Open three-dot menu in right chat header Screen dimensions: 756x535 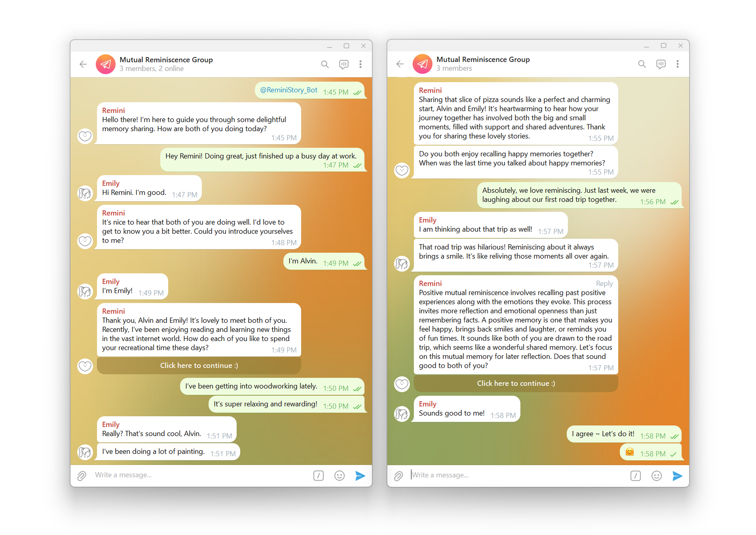point(677,64)
